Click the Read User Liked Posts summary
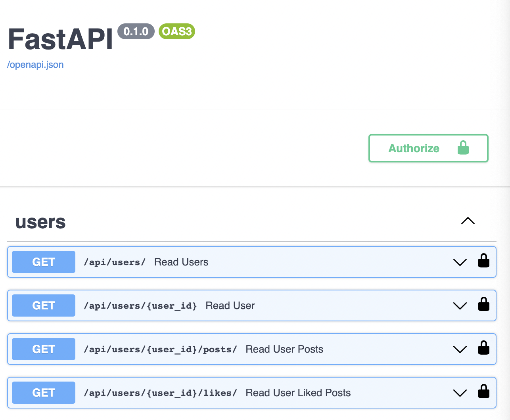The image size is (510, 420). pyautogui.click(x=298, y=393)
